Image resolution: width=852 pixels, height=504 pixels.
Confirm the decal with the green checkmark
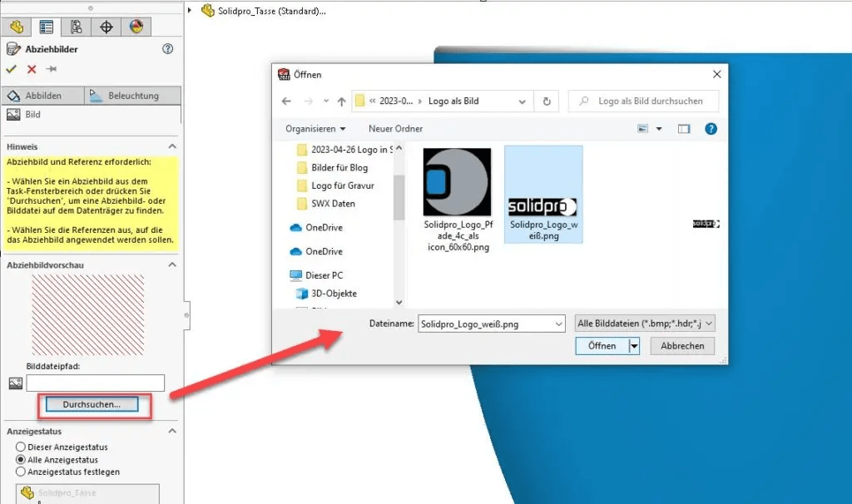tap(12, 69)
